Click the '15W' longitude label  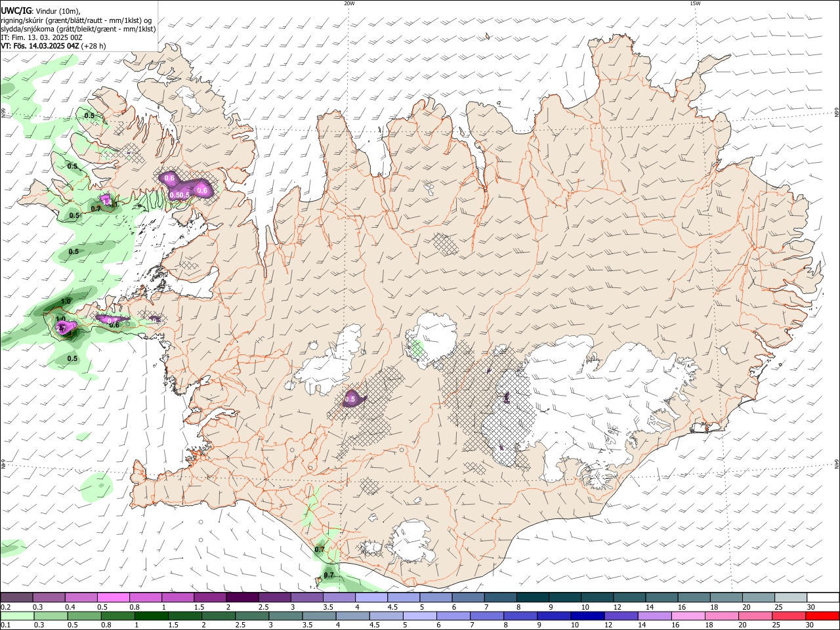point(695,3)
